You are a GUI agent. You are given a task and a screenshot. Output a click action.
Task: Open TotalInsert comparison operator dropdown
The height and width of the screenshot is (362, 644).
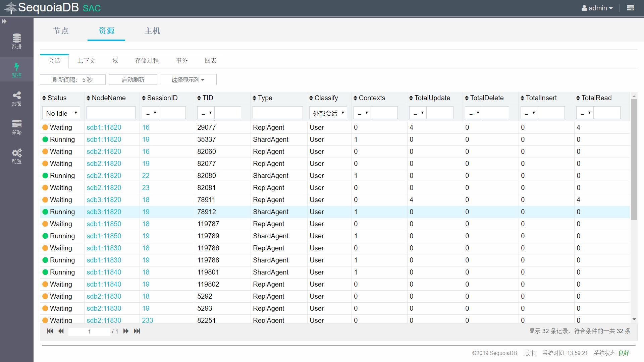529,113
